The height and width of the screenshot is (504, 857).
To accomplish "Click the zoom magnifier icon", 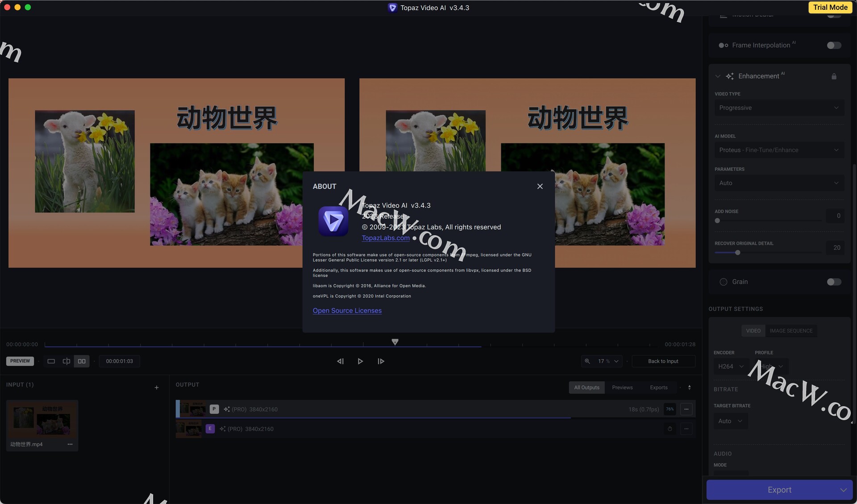I will click(x=587, y=361).
